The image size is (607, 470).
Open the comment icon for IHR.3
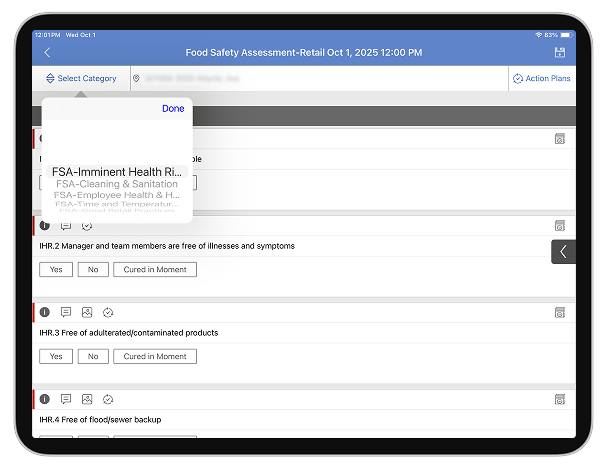66,312
